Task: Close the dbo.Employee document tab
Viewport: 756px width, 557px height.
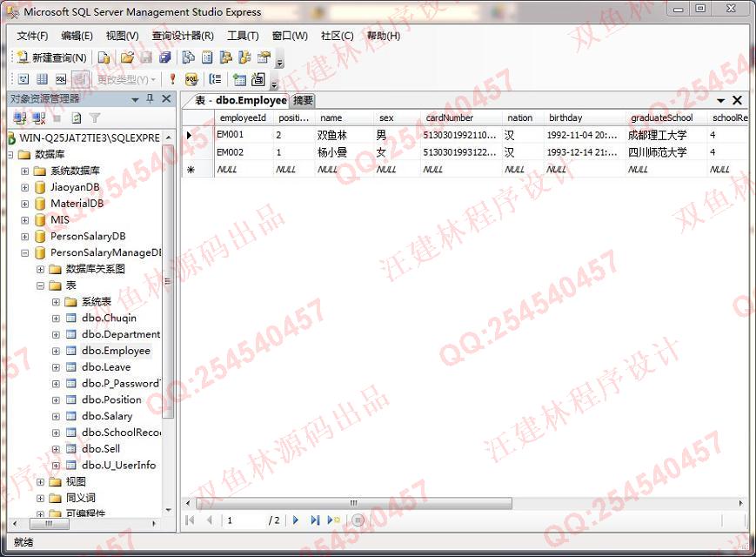Action: [737, 100]
